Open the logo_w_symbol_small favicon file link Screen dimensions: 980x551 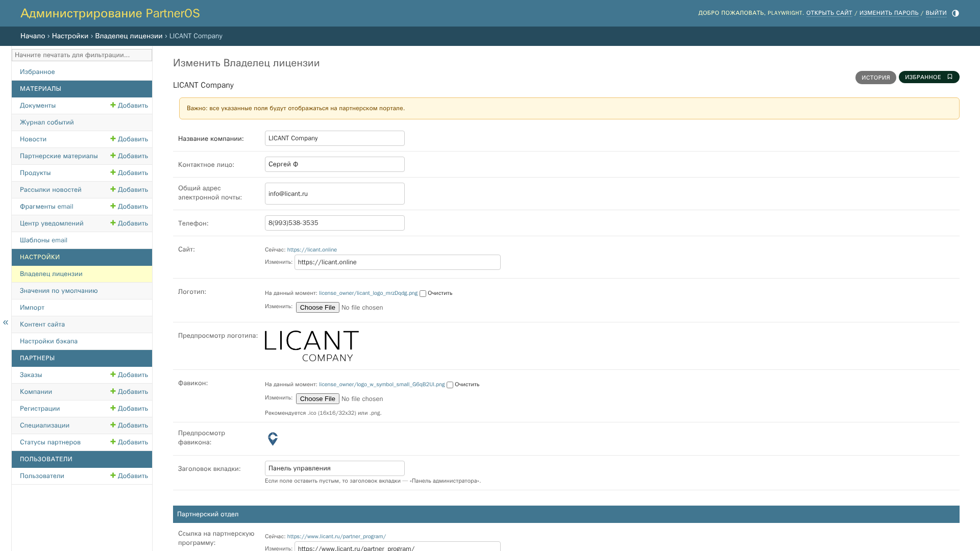(x=382, y=385)
